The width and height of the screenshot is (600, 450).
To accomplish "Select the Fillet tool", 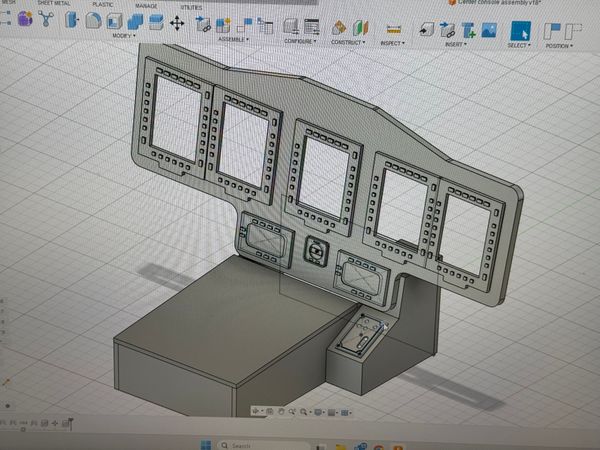I will click(93, 20).
